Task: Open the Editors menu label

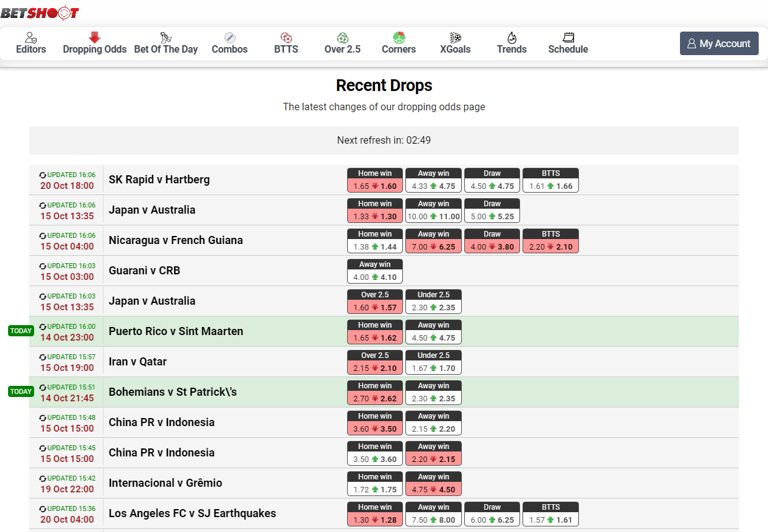Action: 31,50
